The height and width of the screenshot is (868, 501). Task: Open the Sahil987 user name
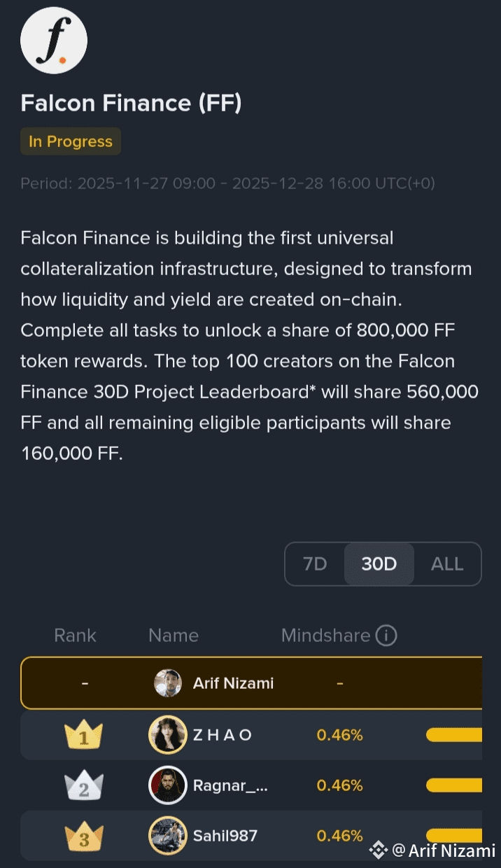pyautogui.click(x=225, y=836)
